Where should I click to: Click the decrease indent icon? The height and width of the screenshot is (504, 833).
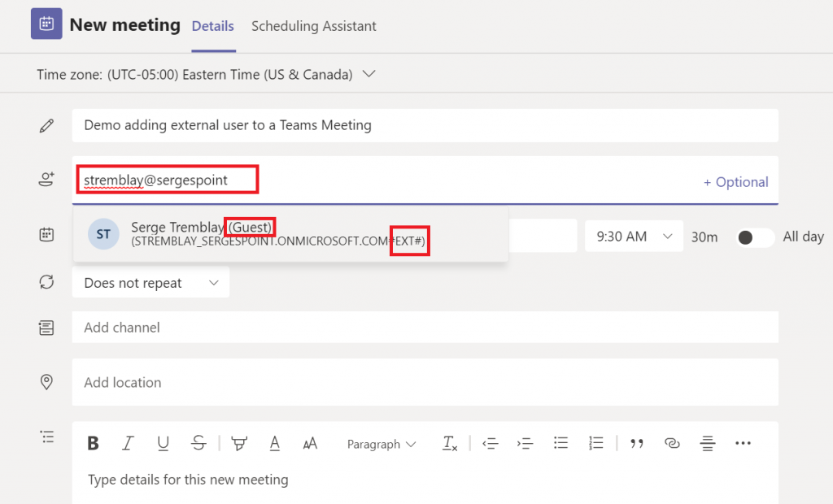point(489,443)
